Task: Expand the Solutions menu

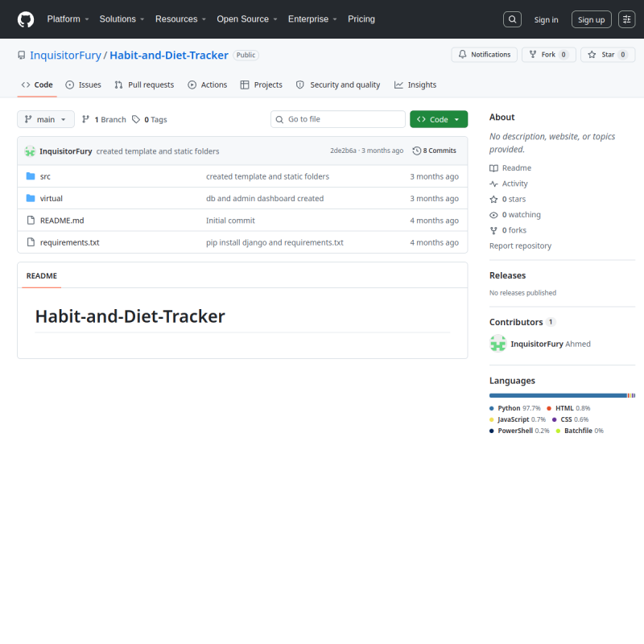Action: pos(122,19)
